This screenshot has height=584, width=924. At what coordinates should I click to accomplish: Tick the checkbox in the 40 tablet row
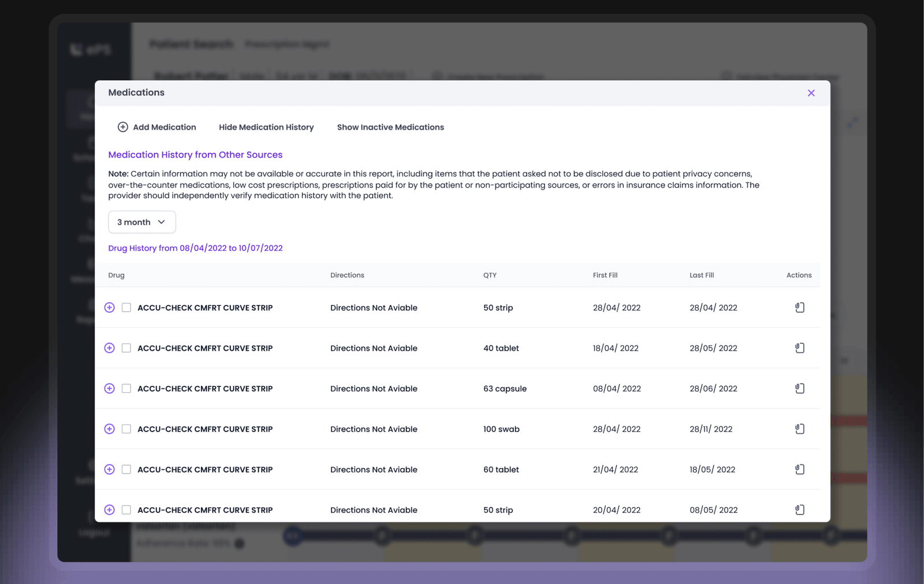(126, 348)
